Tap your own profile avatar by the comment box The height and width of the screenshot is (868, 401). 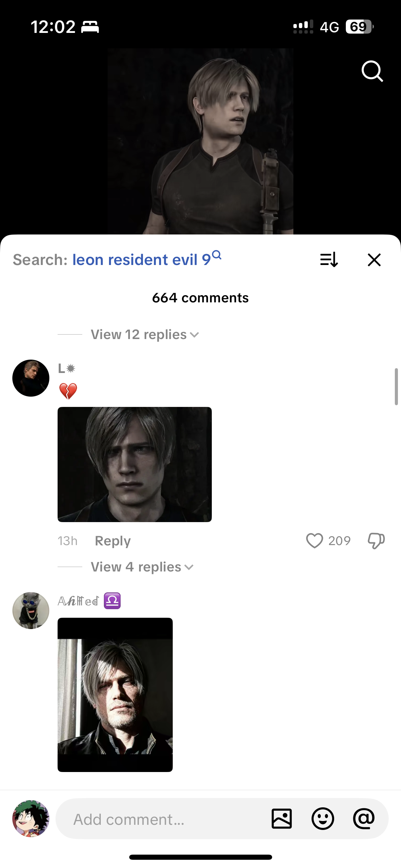point(31,819)
